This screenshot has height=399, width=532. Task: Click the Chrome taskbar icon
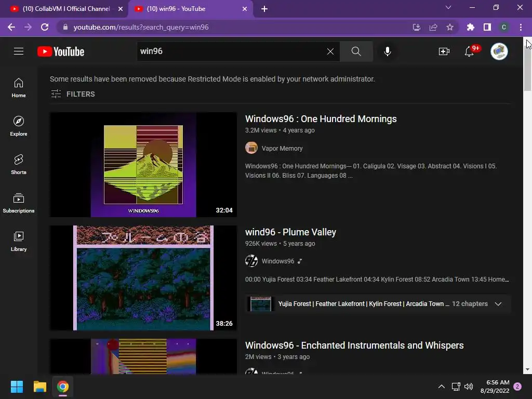[x=63, y=387]
